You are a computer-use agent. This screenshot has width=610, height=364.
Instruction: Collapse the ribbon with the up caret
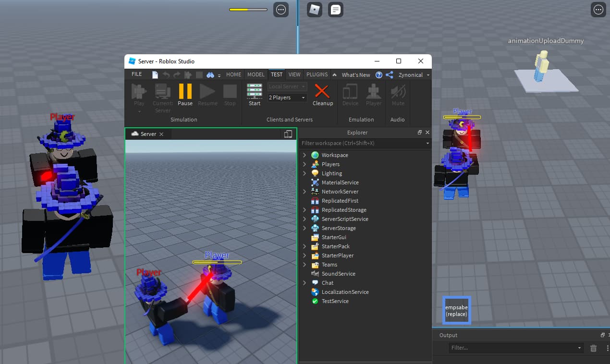[x=334, y=75]
